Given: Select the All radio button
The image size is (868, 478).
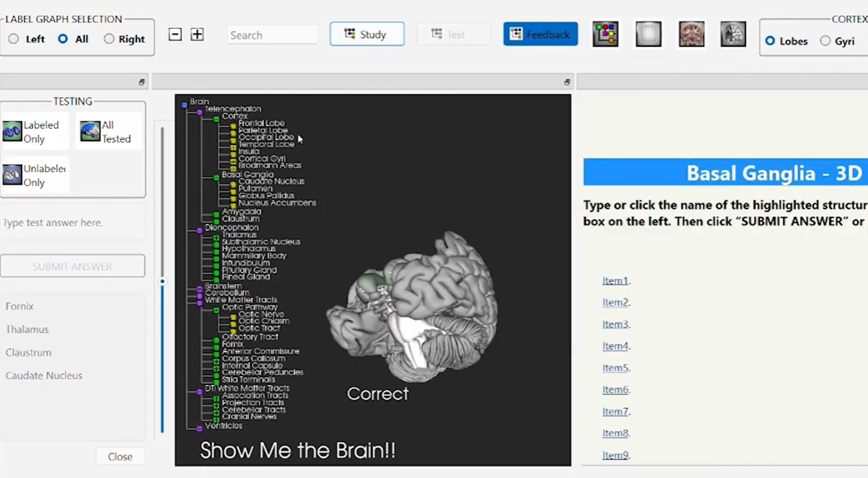Looking at the screenshot, I should pyautogui.click(x=63, y=39).
